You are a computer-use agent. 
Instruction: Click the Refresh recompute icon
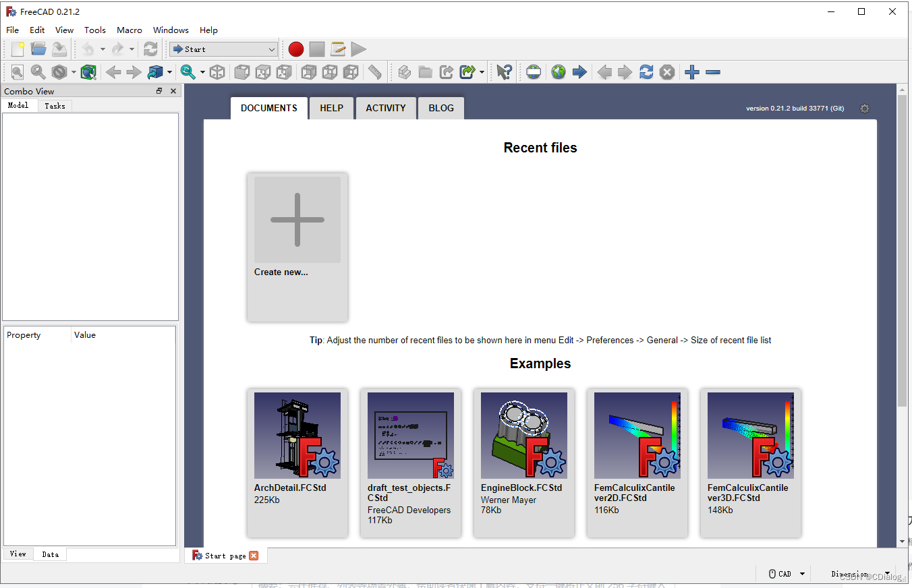150,49
